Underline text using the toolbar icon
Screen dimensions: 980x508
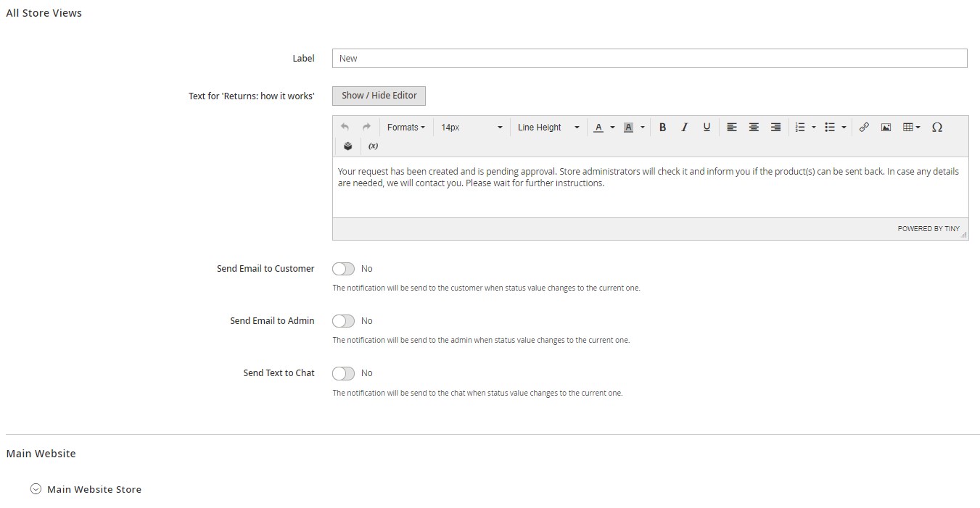click(707, 128)
